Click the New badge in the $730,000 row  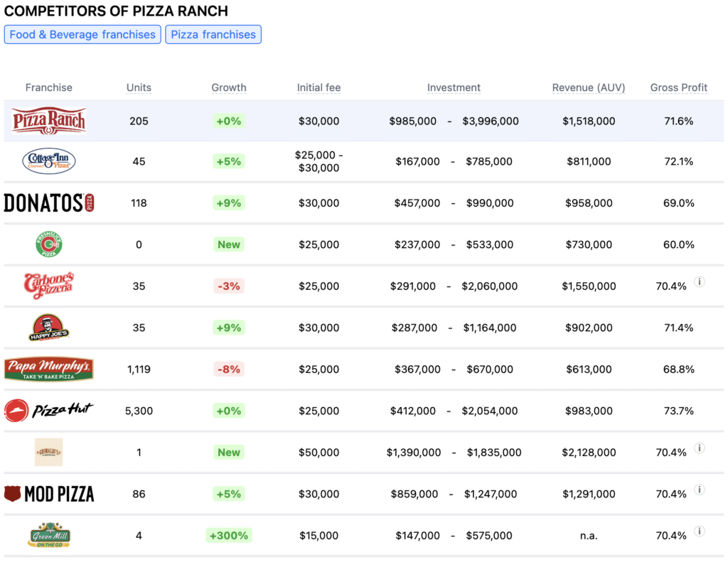click(229, 244)
